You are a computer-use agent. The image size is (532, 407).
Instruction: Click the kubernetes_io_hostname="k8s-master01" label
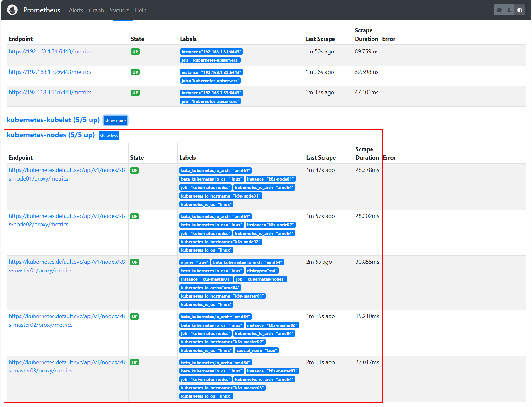pos(223,296)
